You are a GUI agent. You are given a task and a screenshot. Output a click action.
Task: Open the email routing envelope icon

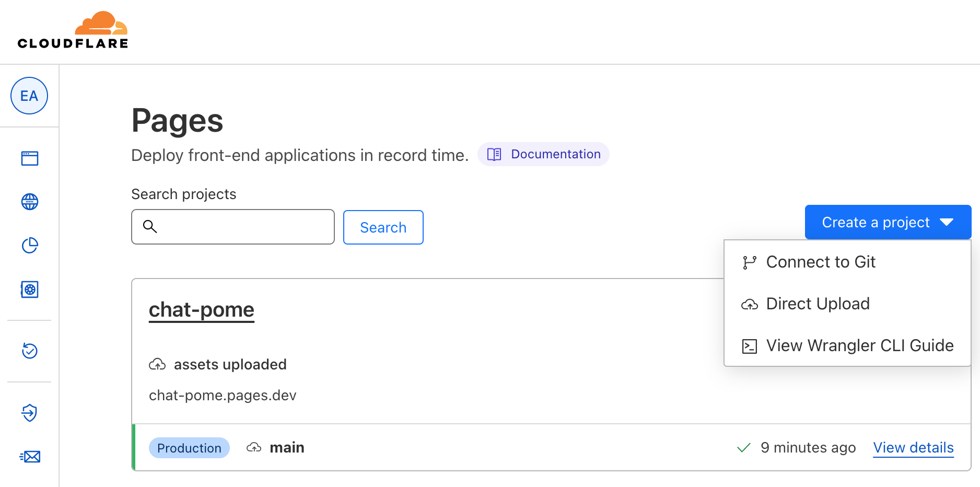pos(30,457)
